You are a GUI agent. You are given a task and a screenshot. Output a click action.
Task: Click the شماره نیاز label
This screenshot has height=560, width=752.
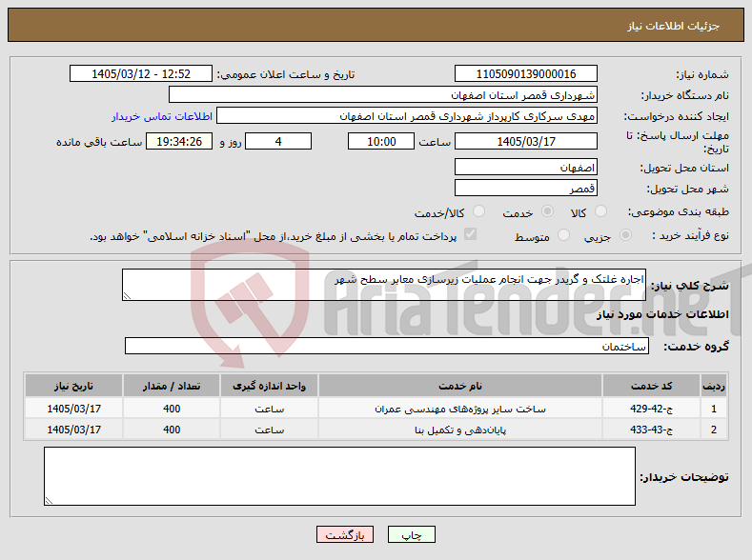click(702, 74)
